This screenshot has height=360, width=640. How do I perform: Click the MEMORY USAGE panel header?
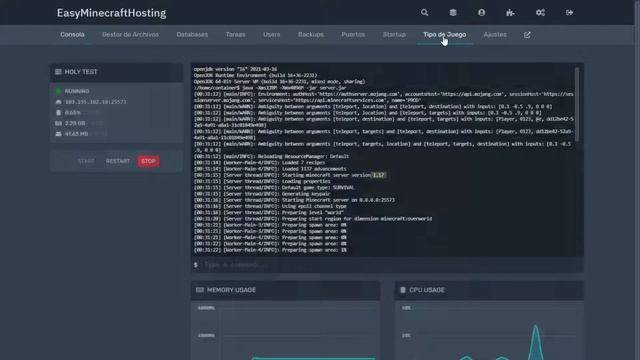pos(285,290)
